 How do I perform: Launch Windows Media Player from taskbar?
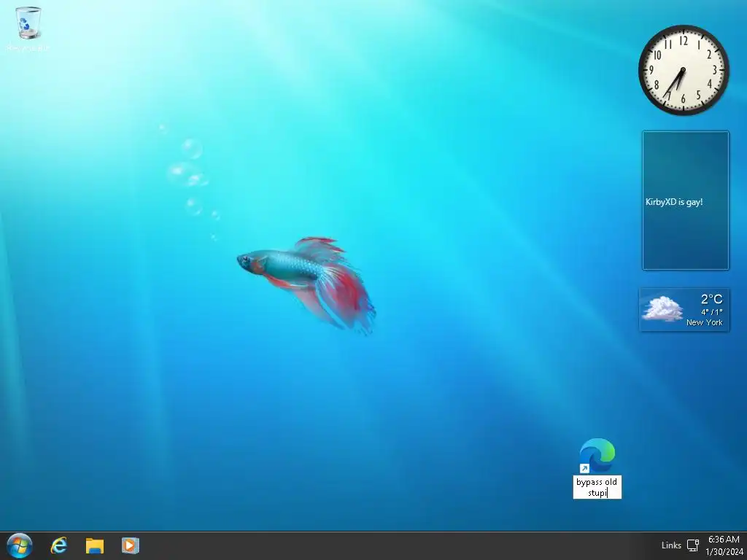point(130,545)
